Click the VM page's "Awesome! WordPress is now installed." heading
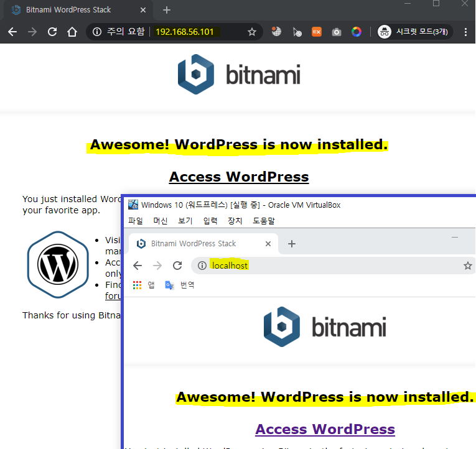The width and height of the screenshot is (476, 449). point(325,397)
